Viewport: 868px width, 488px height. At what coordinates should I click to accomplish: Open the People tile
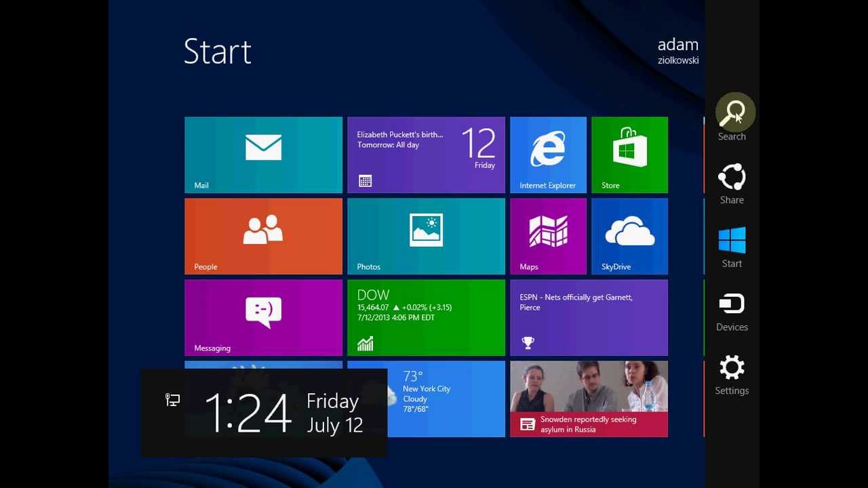263,237
